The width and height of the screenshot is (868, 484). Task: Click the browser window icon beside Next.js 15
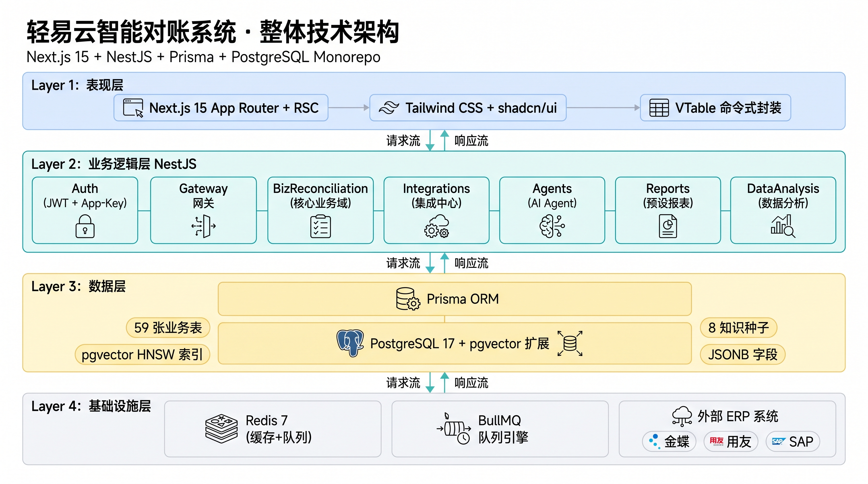[x=133, y=108]
